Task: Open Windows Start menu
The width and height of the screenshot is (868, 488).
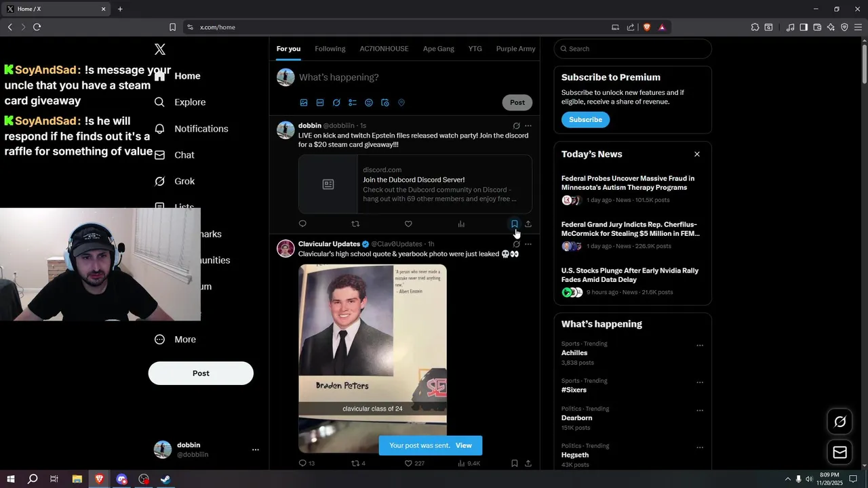Action: click(x=10, y=479)
